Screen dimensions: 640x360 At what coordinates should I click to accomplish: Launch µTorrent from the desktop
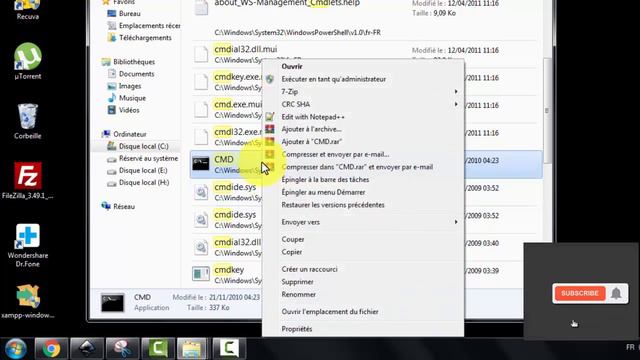[27, 61]
